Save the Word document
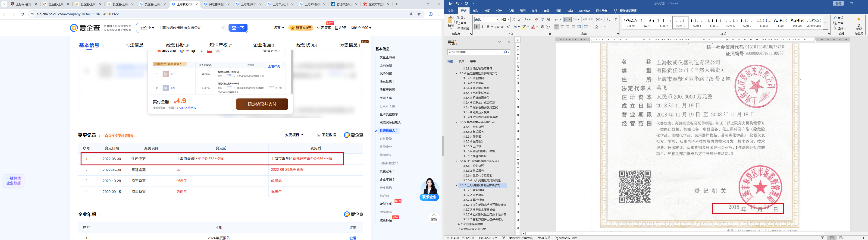Viewport: 868px width, 240px height. [451, 3]
